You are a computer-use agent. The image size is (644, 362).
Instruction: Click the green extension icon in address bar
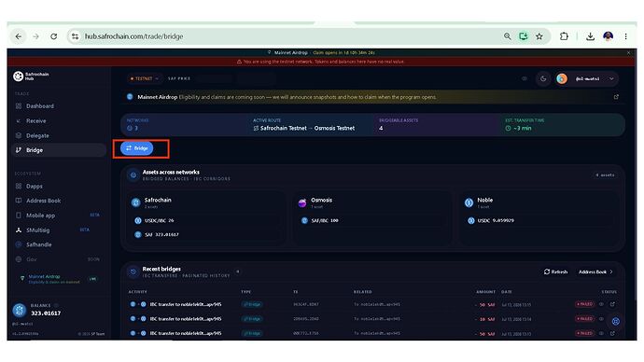pyautogui.click(x=524, y=36)
